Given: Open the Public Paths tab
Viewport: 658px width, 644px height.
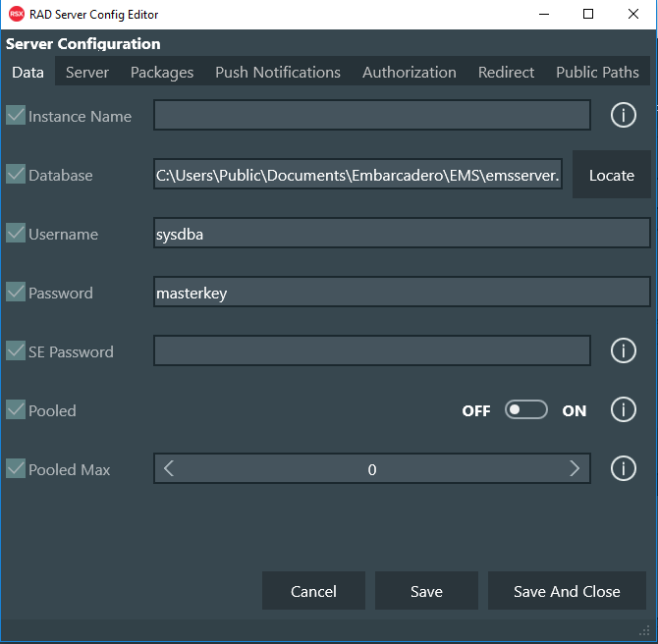Looking at the screenshot, I should pyautogui.click(x=597, y=73).
